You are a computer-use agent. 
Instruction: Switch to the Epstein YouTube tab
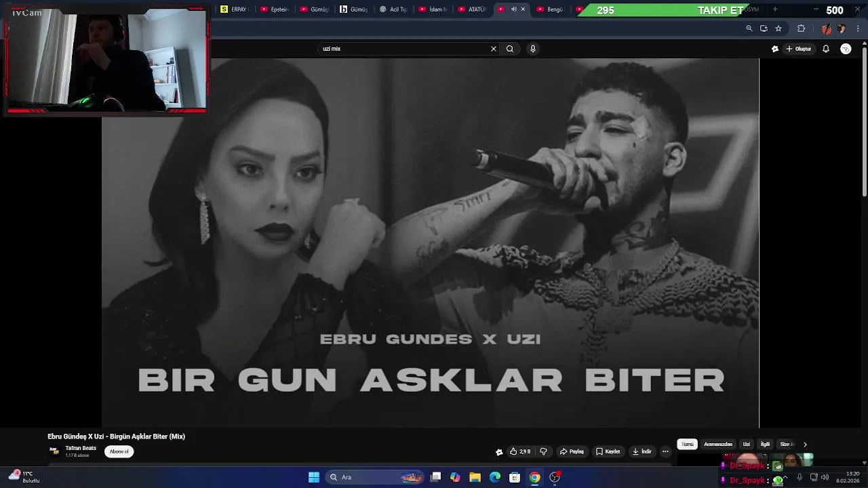pos(275,9)
